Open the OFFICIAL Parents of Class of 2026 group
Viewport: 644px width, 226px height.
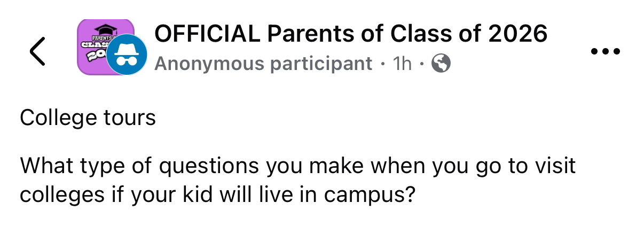[350, 34]
